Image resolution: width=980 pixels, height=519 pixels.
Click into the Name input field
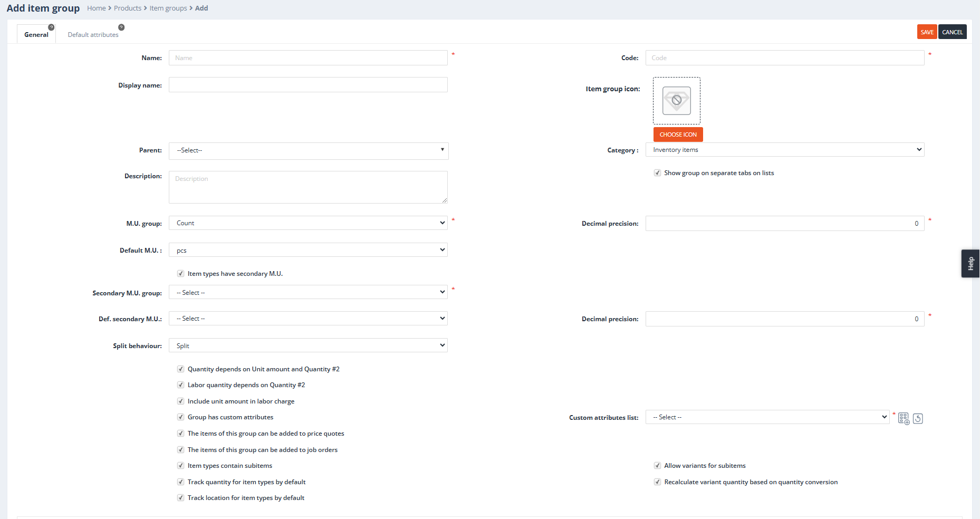coord(308,58)
